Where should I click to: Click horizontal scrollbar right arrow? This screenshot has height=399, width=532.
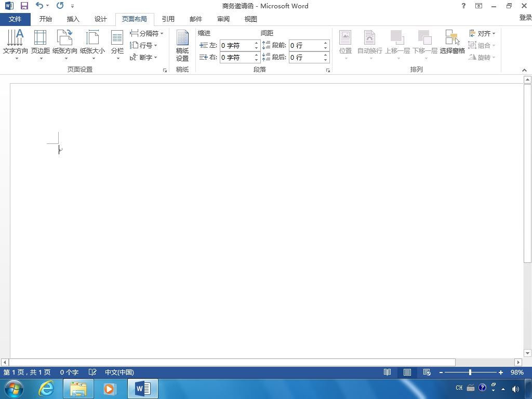coord(518,362)
